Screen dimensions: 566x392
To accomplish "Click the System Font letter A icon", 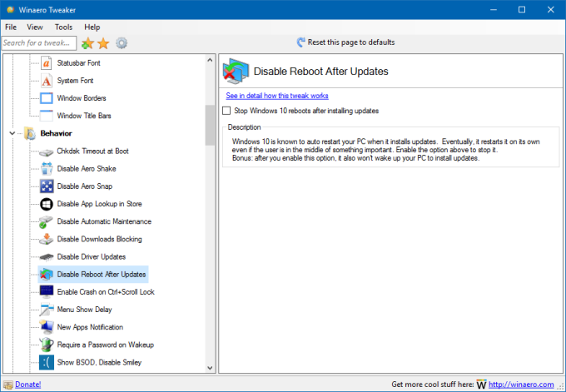I will [47, 81].
